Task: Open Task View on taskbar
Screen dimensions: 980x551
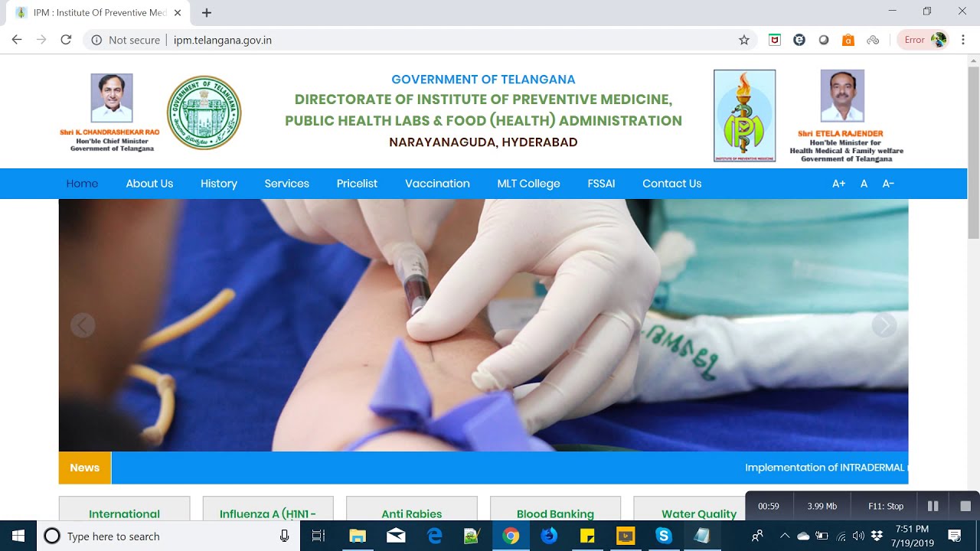Action: pos(318,536)
